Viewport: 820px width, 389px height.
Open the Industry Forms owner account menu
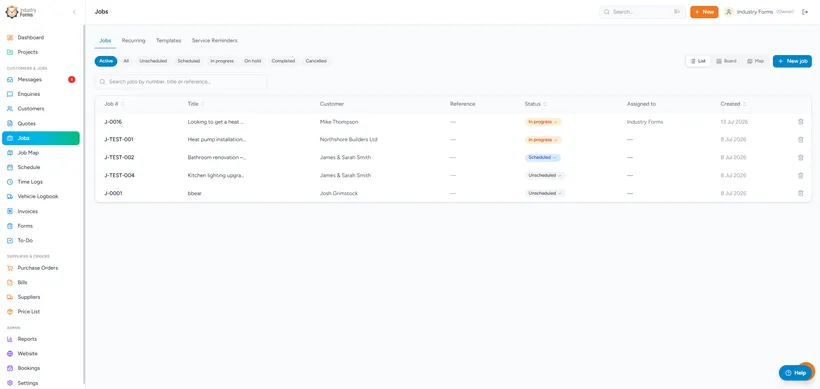(759, 12)
